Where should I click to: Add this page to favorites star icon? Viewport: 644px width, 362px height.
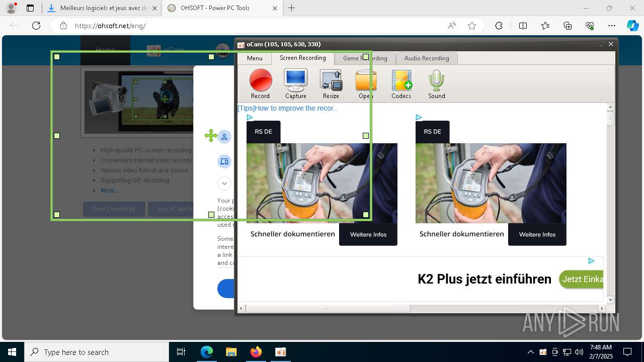pos(472,26)
